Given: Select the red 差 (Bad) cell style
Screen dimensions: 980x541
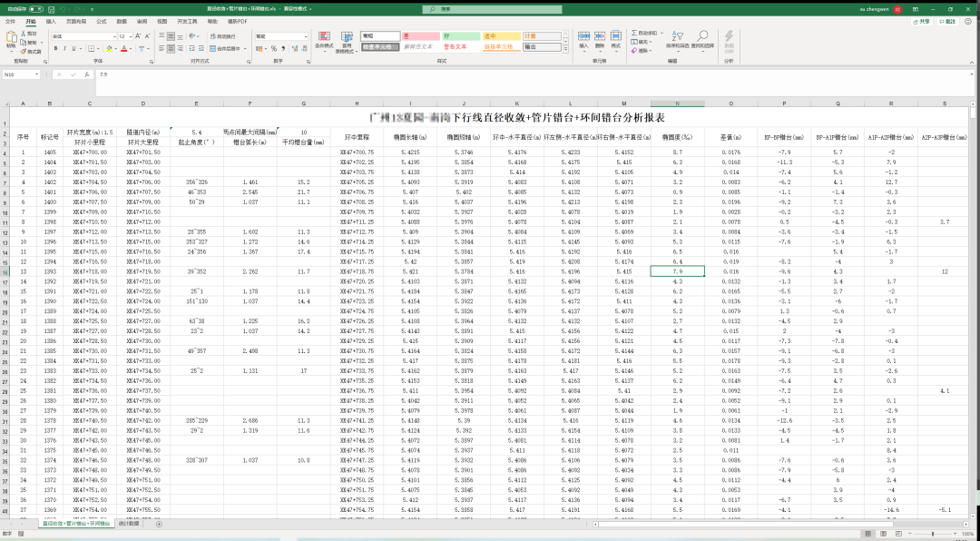Looking at the screenshot, I should tap(421, 36).
